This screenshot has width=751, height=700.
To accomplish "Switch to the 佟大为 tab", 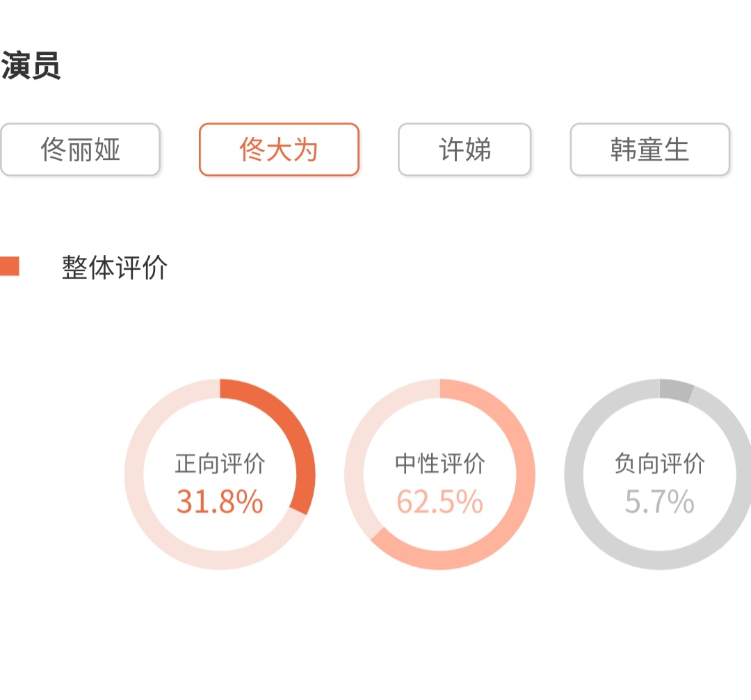I will tap(279, 149).
